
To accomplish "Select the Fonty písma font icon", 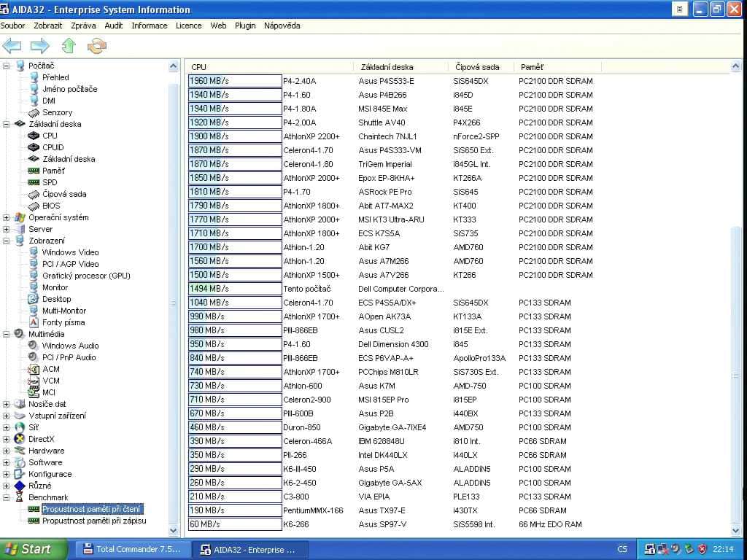I will pos(34,322).
